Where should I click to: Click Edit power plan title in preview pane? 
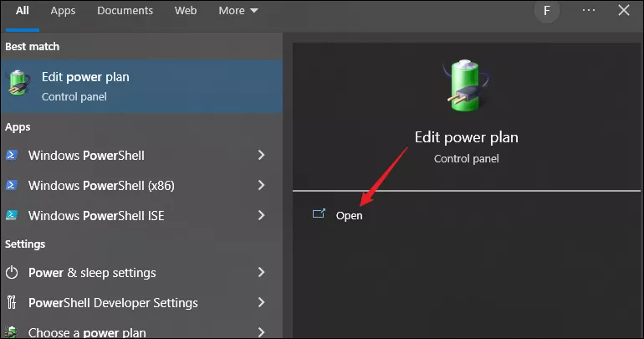[x=466, y=137]
